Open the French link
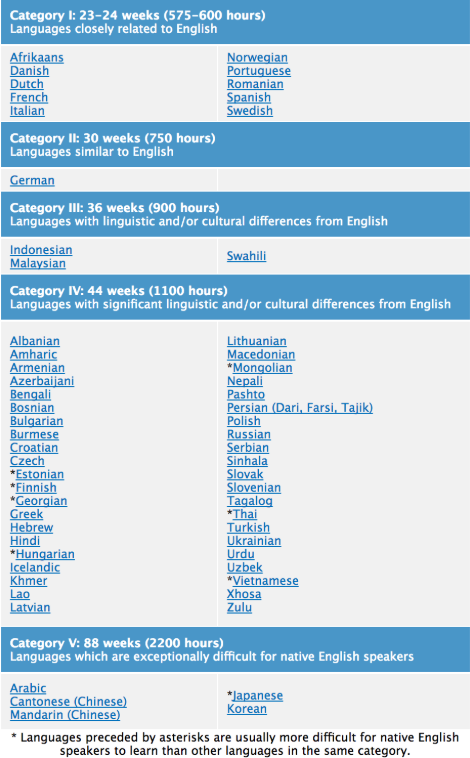470x758 pixels. pos(29,98)
